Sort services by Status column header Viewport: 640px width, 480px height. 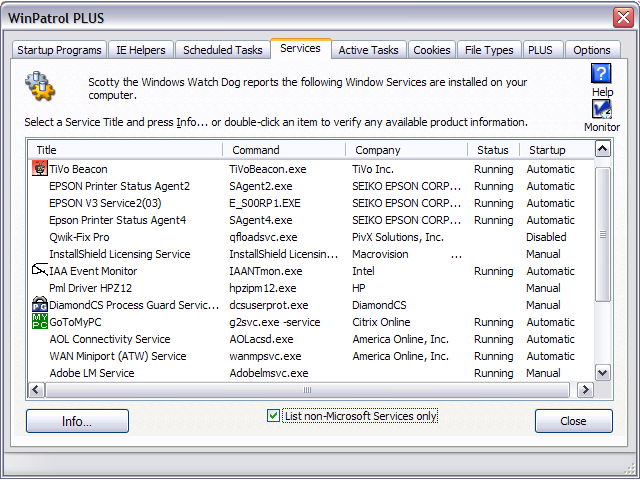click(492, 150)
